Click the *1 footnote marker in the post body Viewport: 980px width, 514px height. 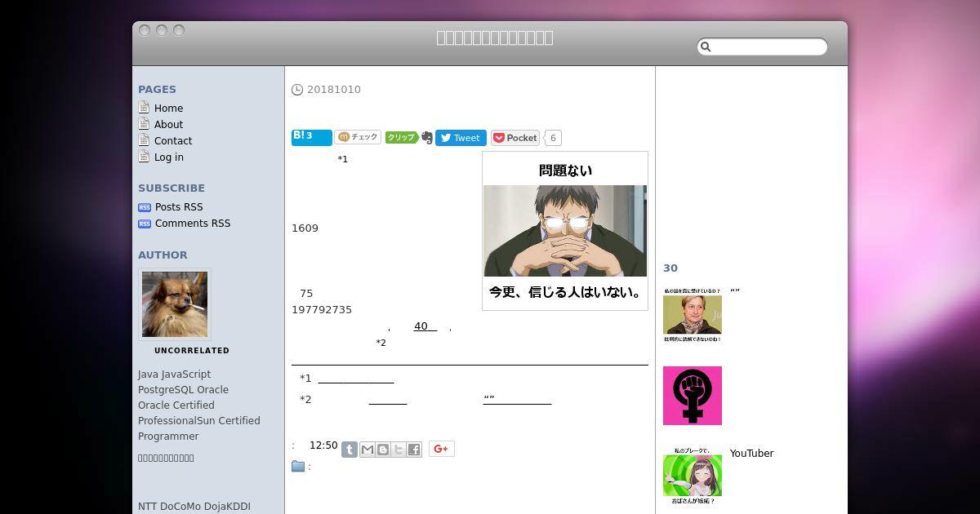click(342, 159)
